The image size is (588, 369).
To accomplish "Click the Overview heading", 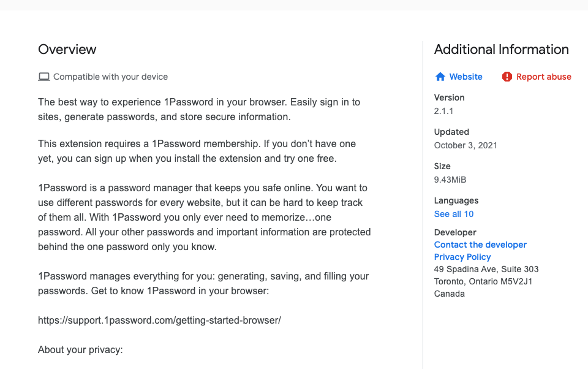I will click(67, 50).
